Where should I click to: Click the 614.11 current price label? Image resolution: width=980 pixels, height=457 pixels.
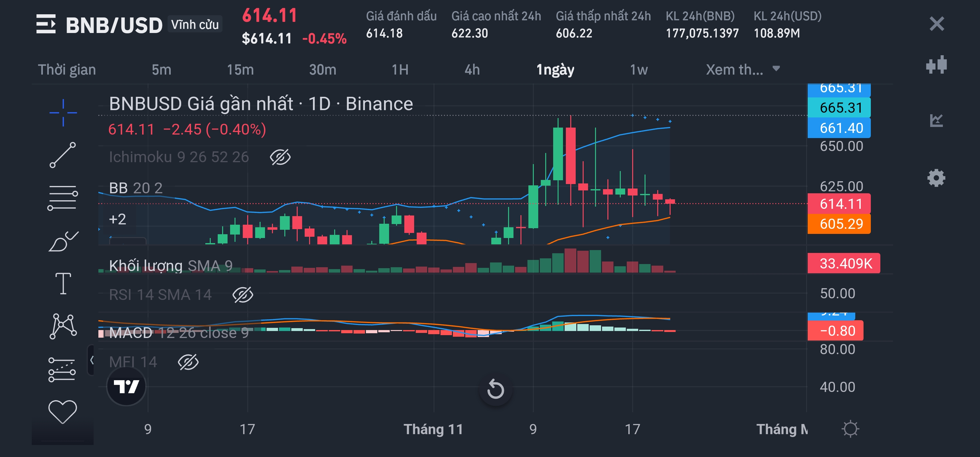tap(838, 204)
